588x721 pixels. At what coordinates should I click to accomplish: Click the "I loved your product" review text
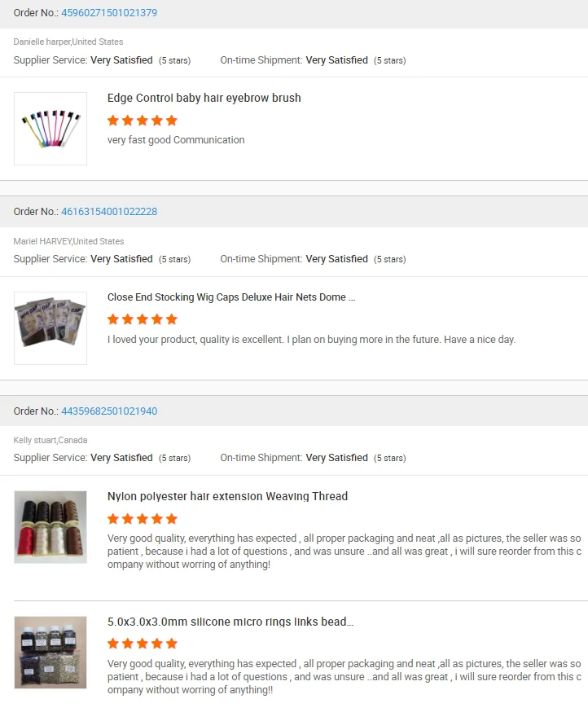(x=311, y=339)
